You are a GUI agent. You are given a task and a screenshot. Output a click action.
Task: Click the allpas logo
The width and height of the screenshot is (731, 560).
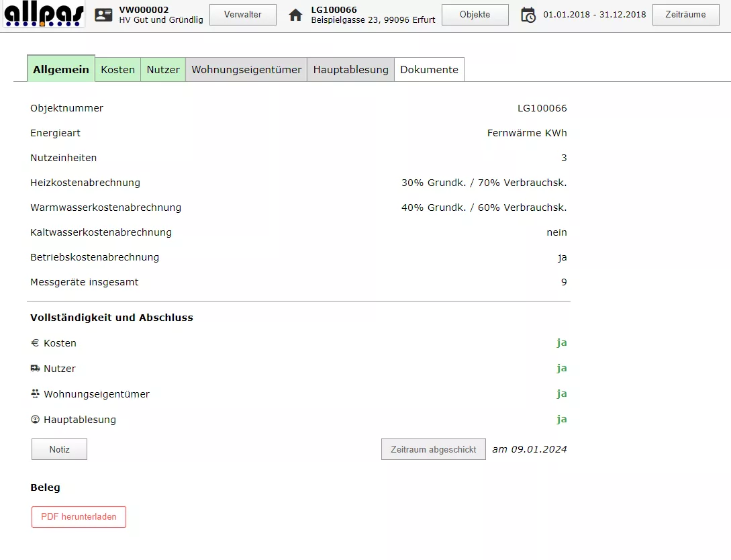pos(44,15)
